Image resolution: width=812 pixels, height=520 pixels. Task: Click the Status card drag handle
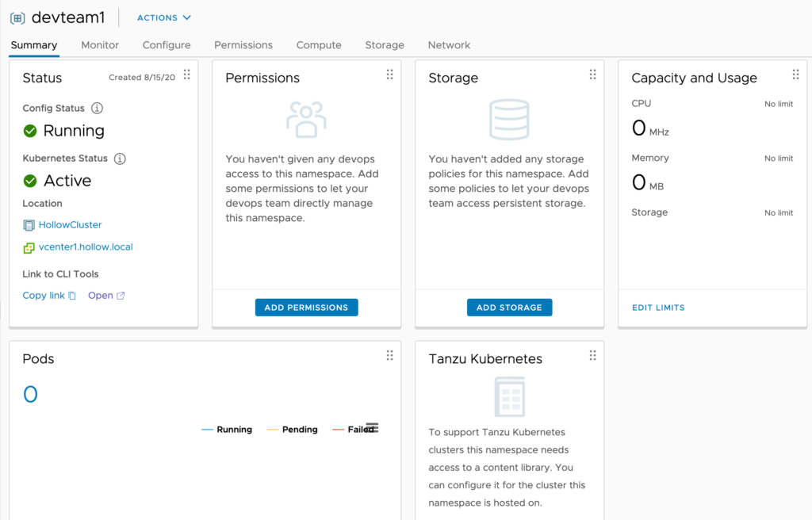point(187,75)
